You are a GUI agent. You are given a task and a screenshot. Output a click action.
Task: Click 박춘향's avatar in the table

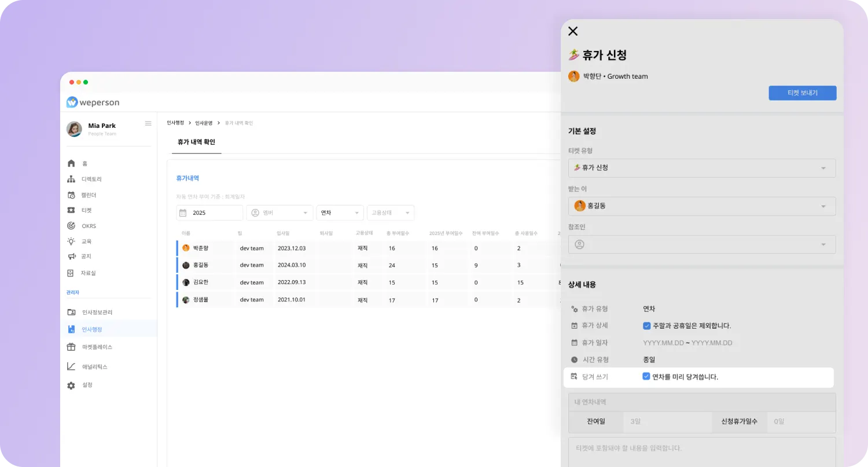tap(186, 248)
